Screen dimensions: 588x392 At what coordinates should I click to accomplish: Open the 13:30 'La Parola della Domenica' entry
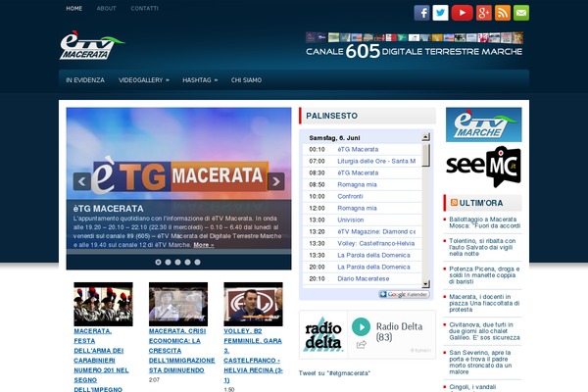(x=373, y=255)
